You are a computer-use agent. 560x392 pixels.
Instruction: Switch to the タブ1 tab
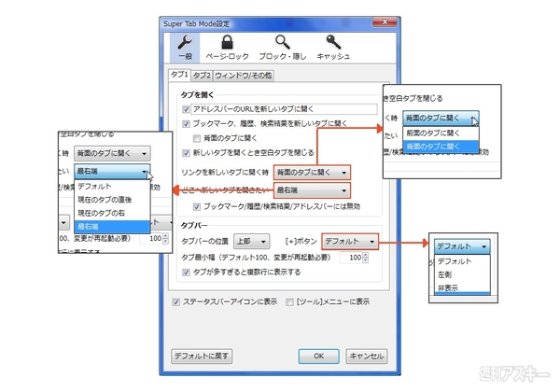tap(179, 75)
